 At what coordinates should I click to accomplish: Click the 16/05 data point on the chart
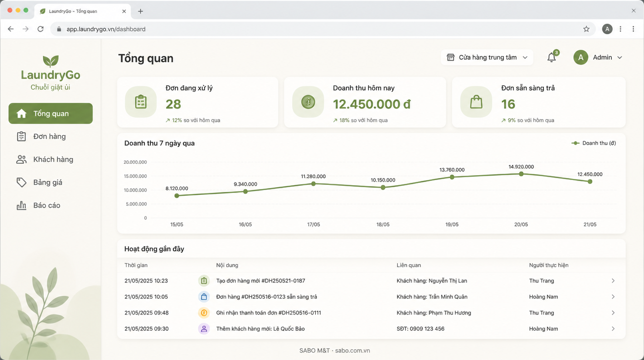click(245, 191)
